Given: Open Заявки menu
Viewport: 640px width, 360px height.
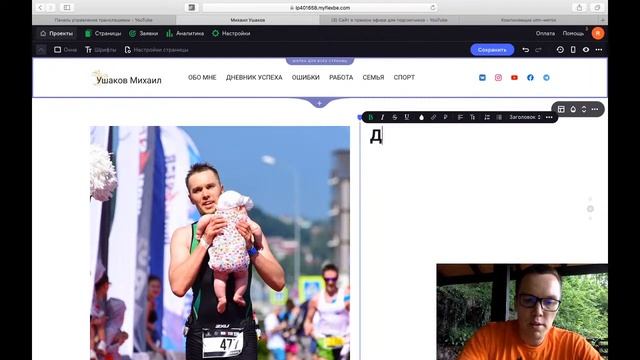Looking at the screenshot, I should [x=143, y=33].
